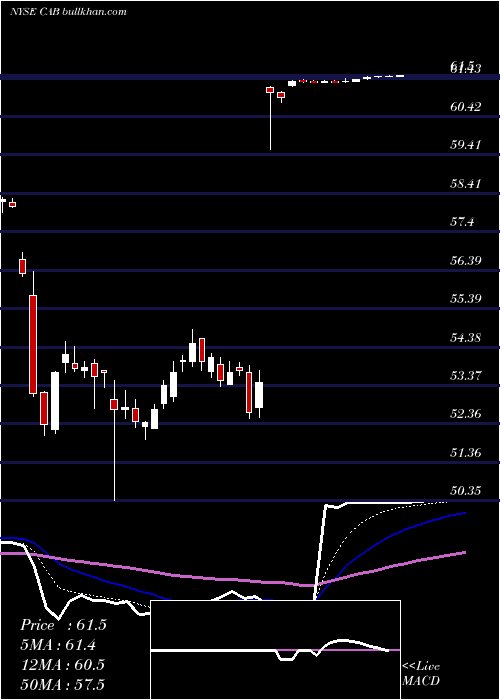500x700 pixels.
Task: Click the tall red candle falling from 55.39
Action: [x=33, y=333]
